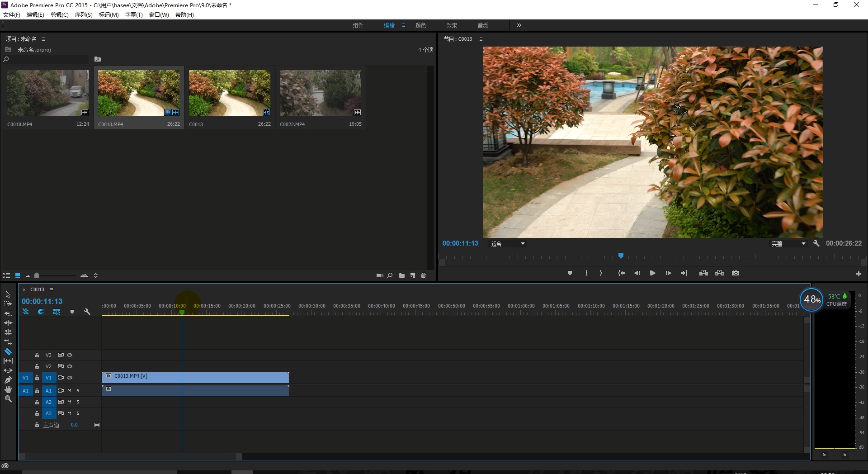Image resolution: width=868 pixels, height=474 pixels.
Task: Select the Pen tool in the tools panel
Action: pos(8,380)
